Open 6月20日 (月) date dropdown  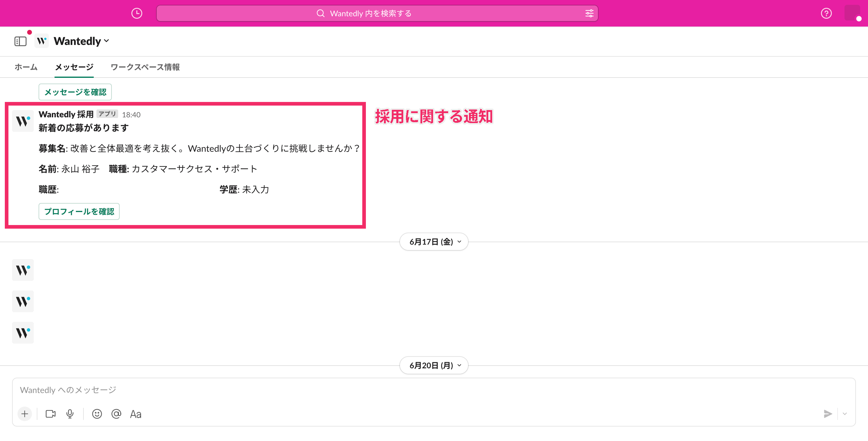pyautogui.click(x=434, y=366)
